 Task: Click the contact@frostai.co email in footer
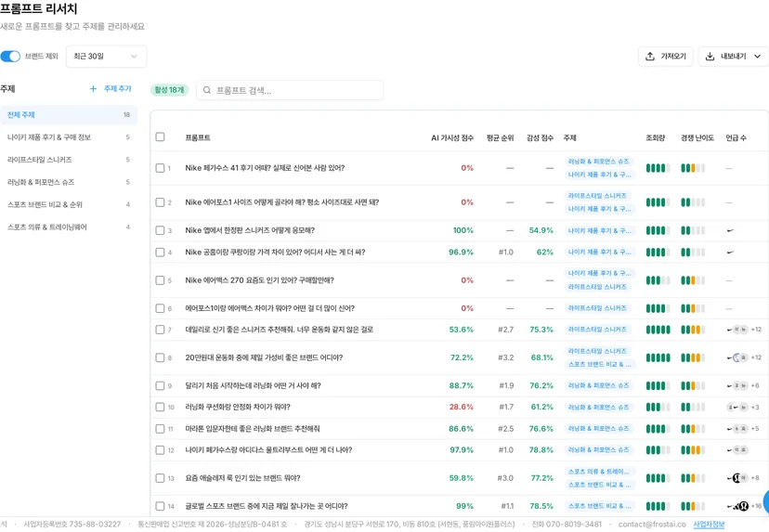(652, 525)
